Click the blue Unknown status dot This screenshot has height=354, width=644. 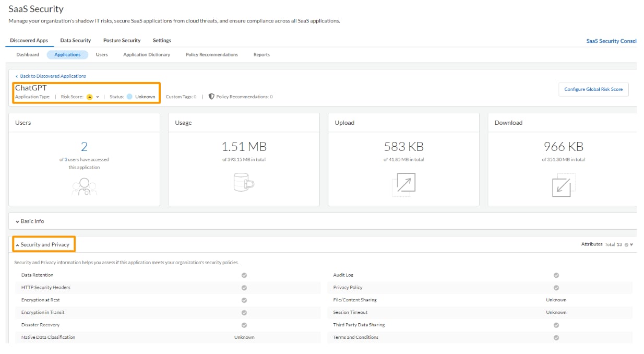coord(129,97)
